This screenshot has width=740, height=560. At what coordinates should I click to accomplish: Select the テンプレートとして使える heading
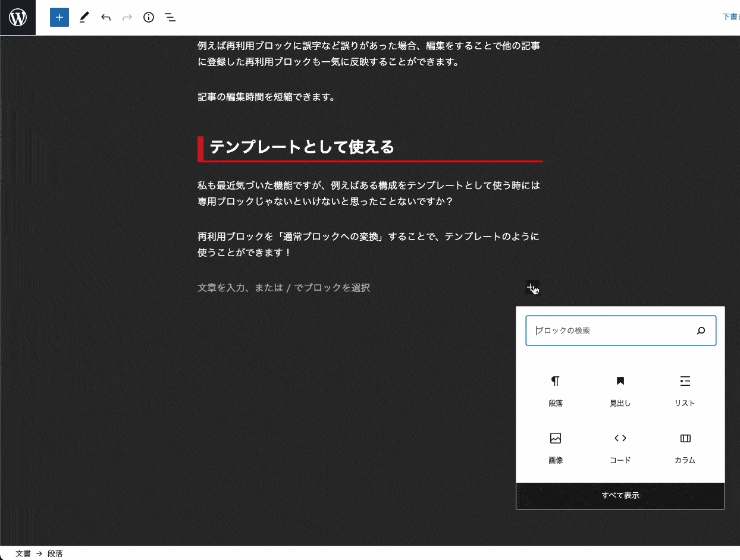(302, 147)
